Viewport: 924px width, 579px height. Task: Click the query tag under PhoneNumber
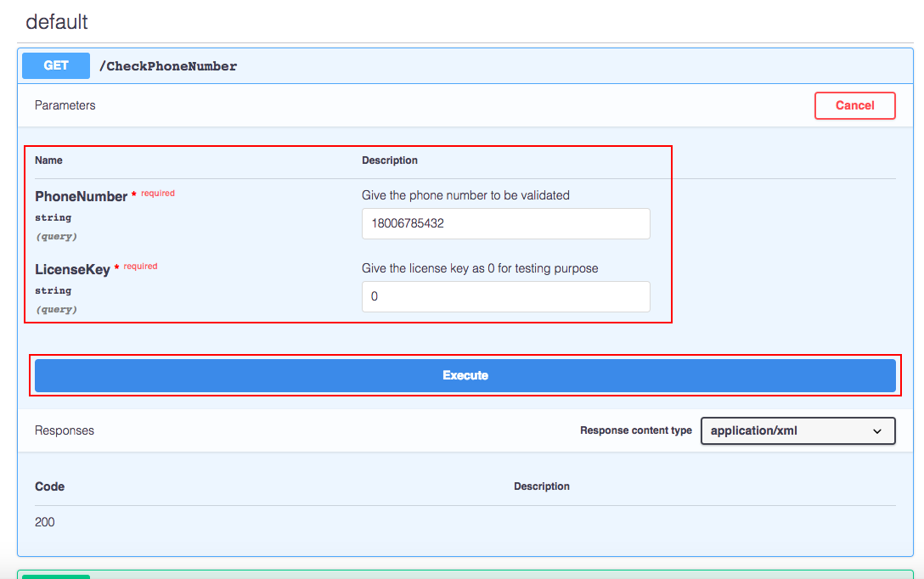(56, 236)
